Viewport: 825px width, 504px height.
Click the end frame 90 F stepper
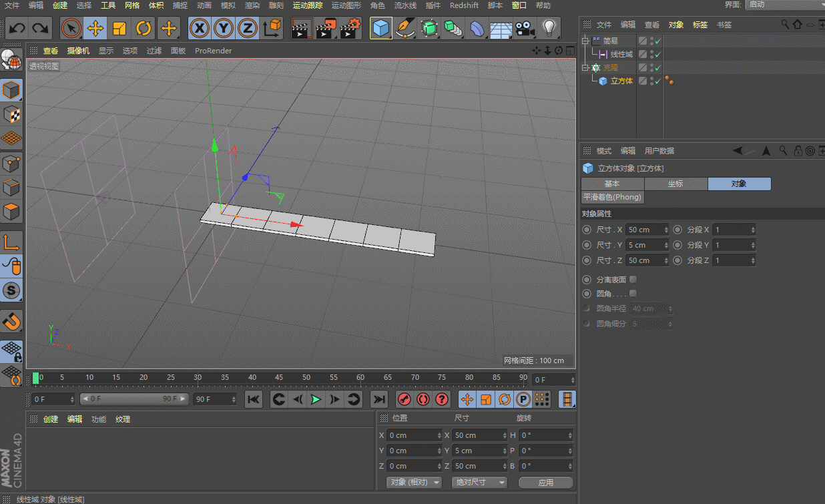[x=234, y=399]
